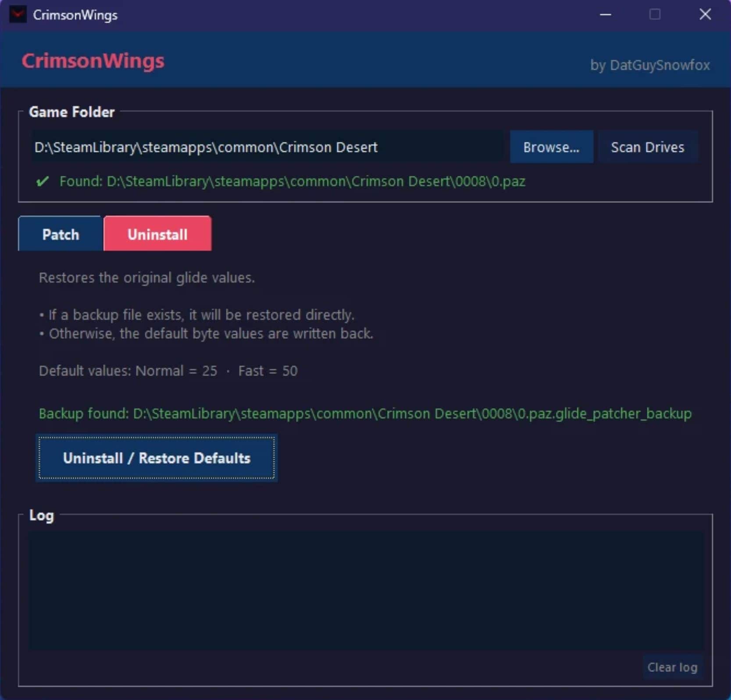Click the green checkmark beside the Found path

[43, 181]
